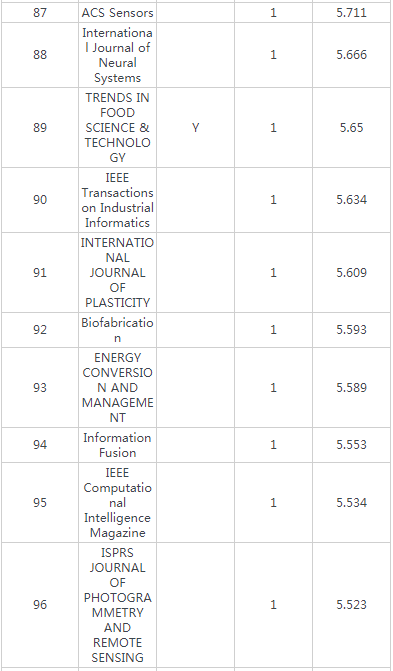Select INTERNATIONAL JOURNAL OF PLASTICITY cell
The width and height of the screenshot is (393, 671).
coord(117,273)
